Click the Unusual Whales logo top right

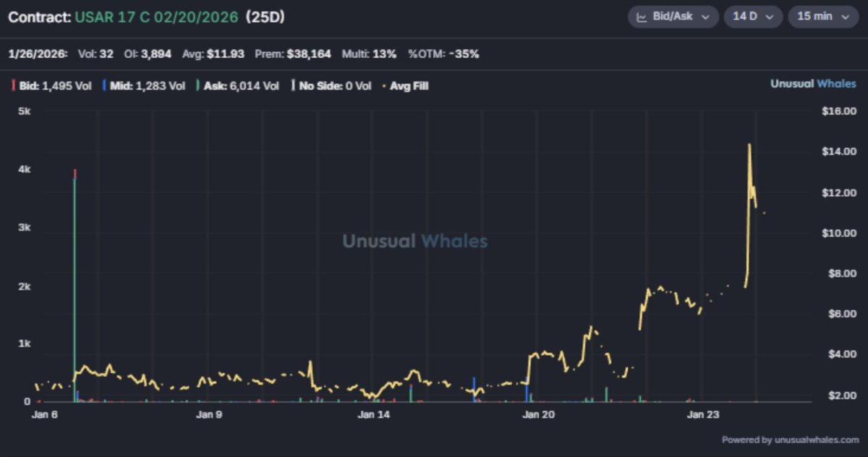point(814,85)
